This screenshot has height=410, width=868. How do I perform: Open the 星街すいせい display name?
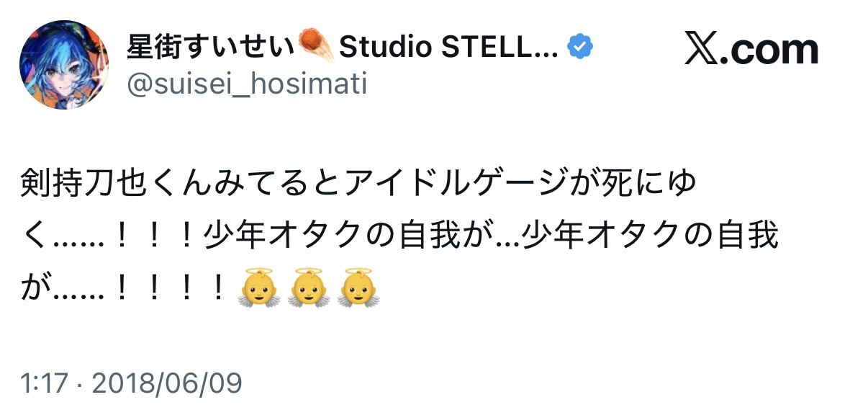(x=211, y=48)
